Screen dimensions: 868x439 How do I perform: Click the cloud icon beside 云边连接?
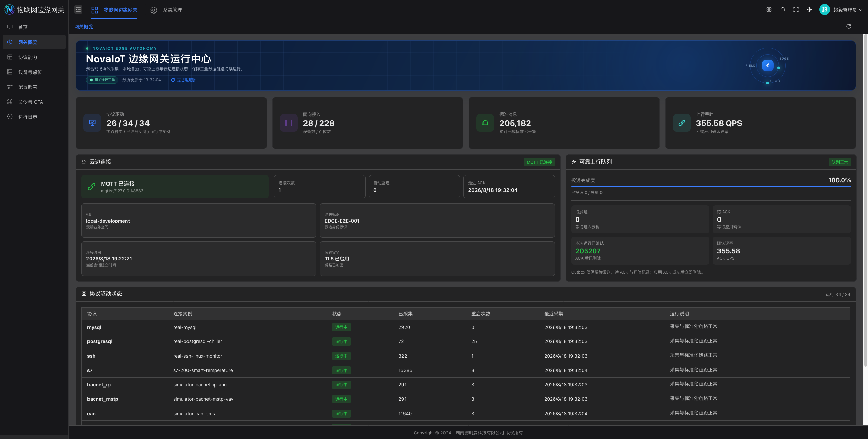click(84, 162)
